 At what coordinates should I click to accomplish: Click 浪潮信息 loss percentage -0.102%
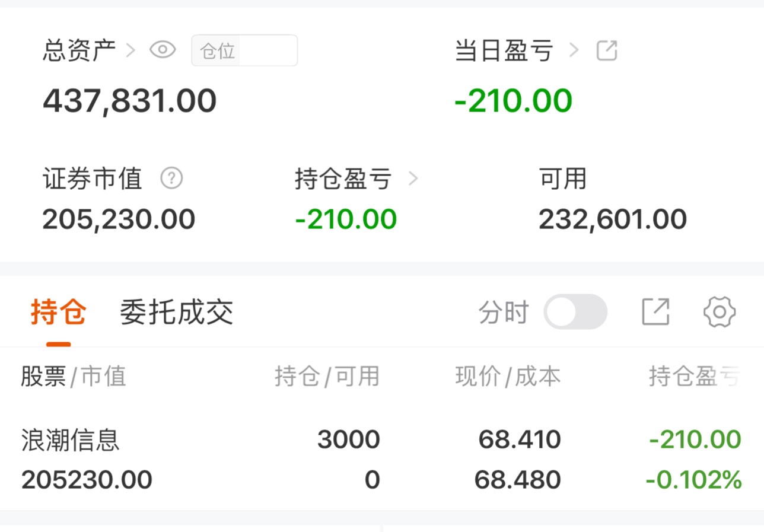tap(693, 480)
